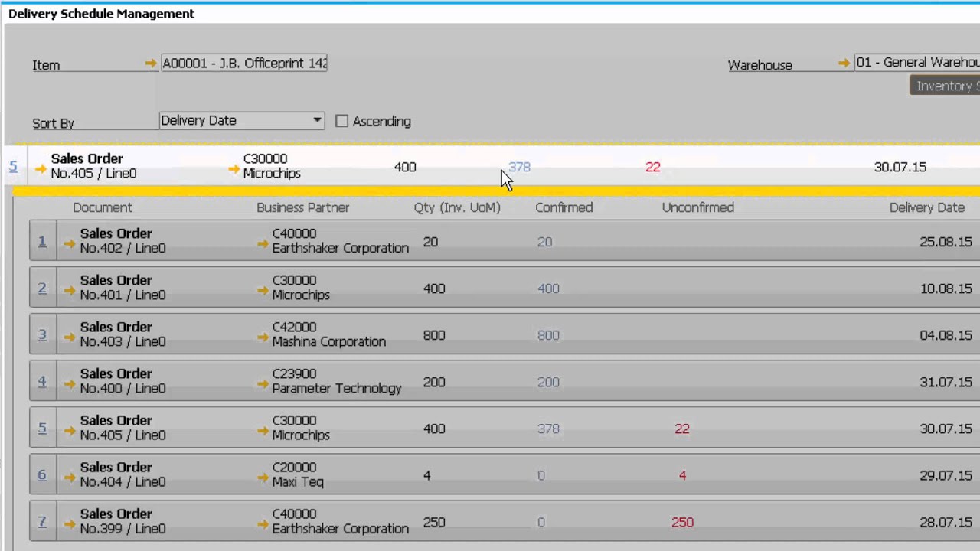The image size is (980, 551).
Task: Open the Sort By Delivery Date dropdown
Action: tap(242, 120)
